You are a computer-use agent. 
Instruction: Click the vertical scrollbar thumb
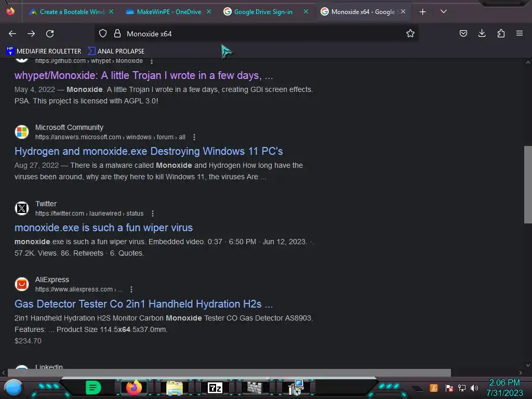tap(528, 184)
